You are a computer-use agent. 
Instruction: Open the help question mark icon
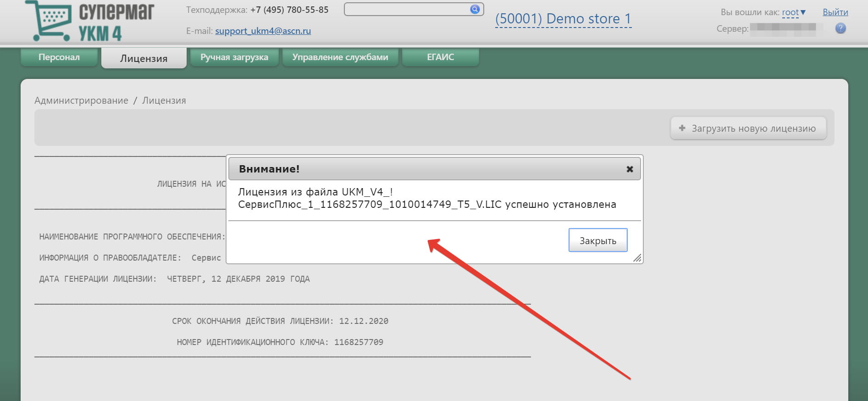(840, 28)
